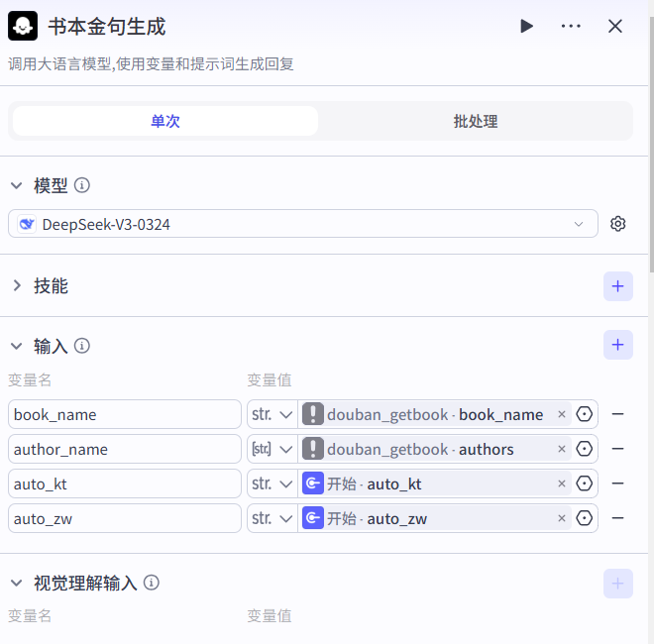Click the info icon next to 模型
Viewport: 654px width, 644px height.
83,185
